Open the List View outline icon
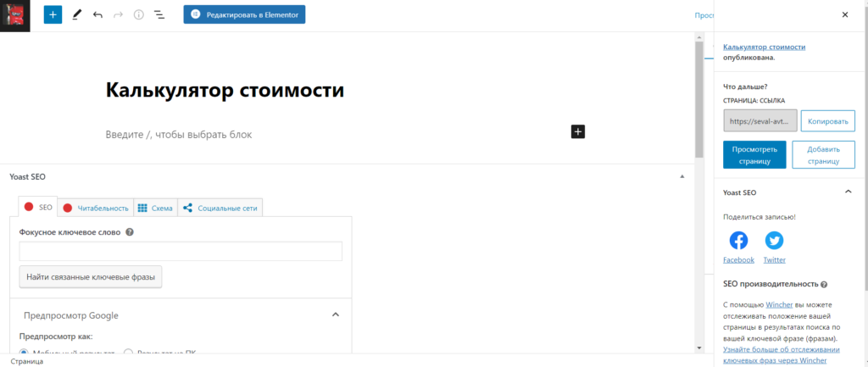The width and height of the screenshot is (868, 367). (x=159, y=15)
